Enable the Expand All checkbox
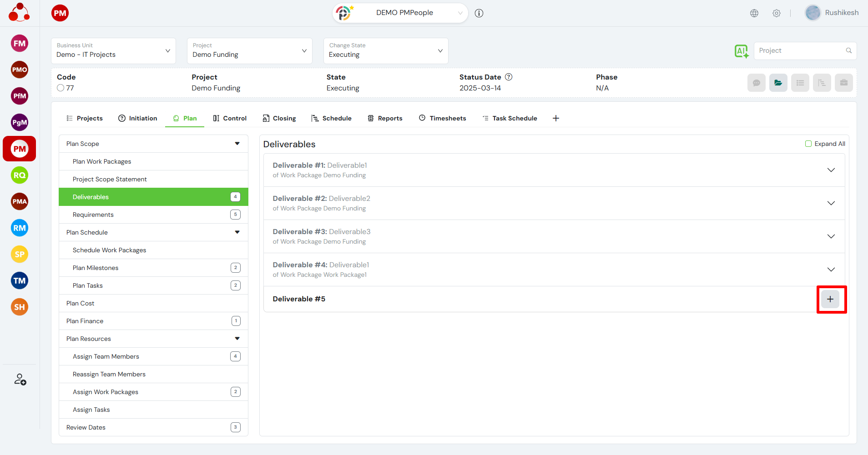The height and width of the screenshot is (455, 868). [808, 144]
